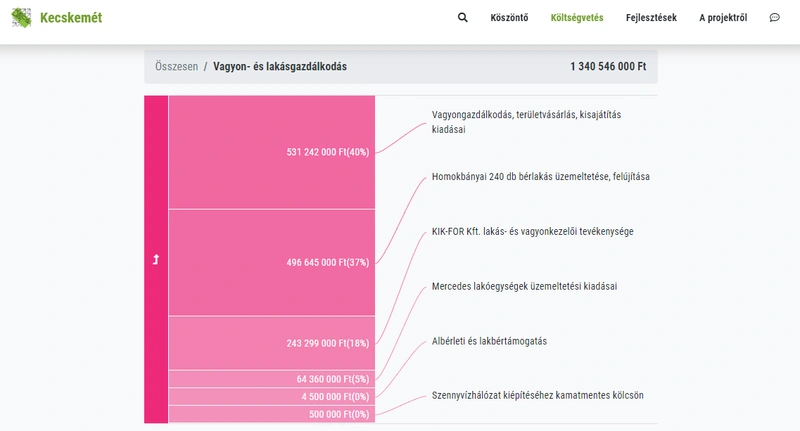
Task: Open the chat bubble feedback icon
Action: [x=774, y=17]
